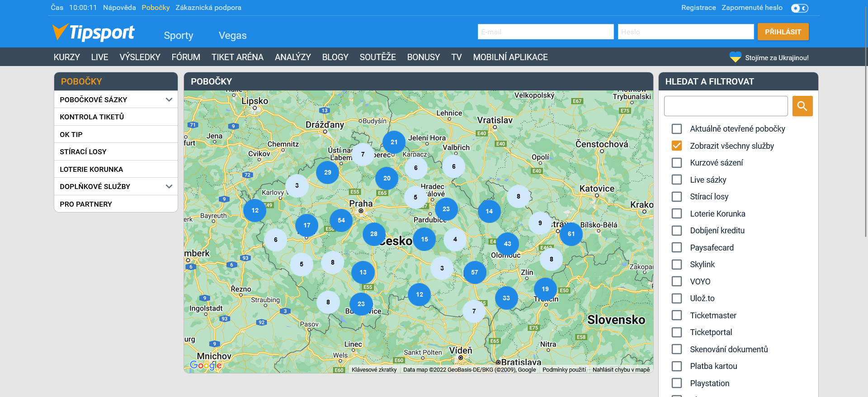Open Zákaznická podpora link

(208, 8)
